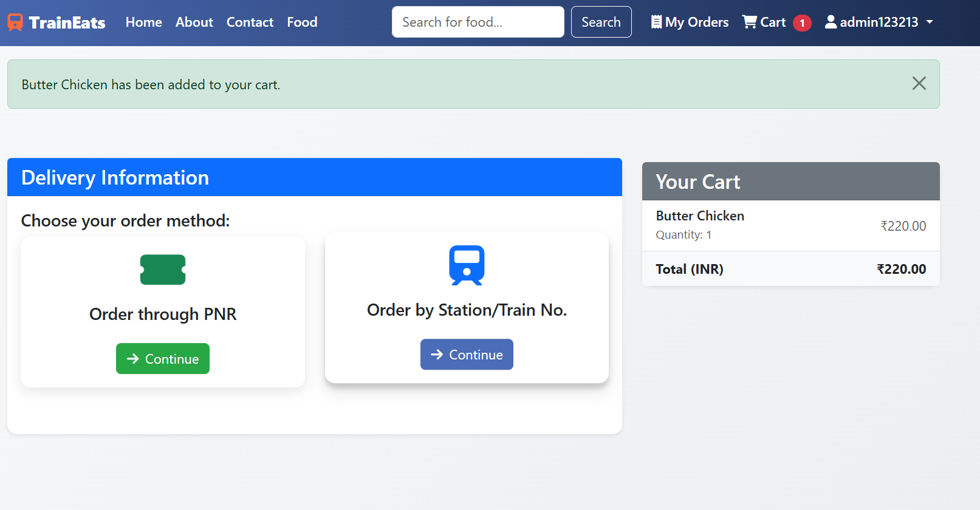The height and width of the screenshot is (510, 980).
Task: Open the Cart link
Action: [x=776, y=22]
